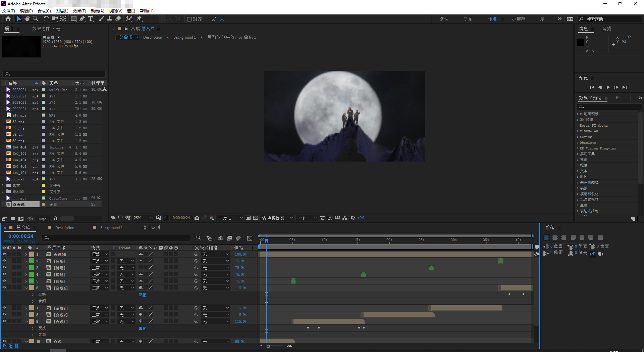Select the Zoom magnifier tool
Viewport: 644px width, 352px height.
[35, 19]
